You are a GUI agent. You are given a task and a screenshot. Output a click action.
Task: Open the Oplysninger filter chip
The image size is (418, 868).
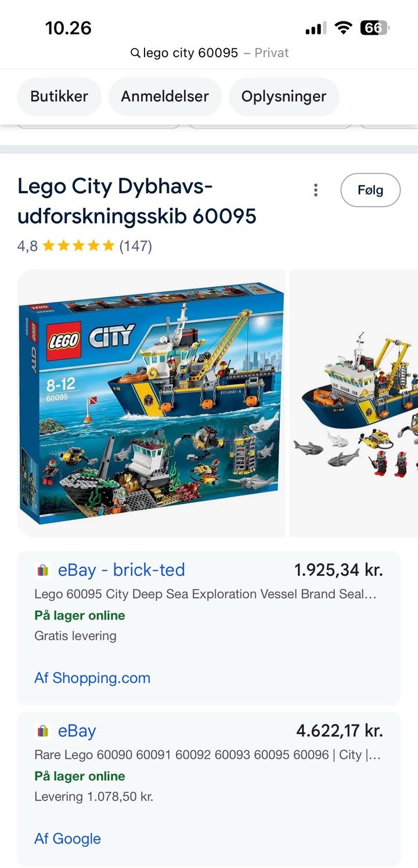coord(284,96)
